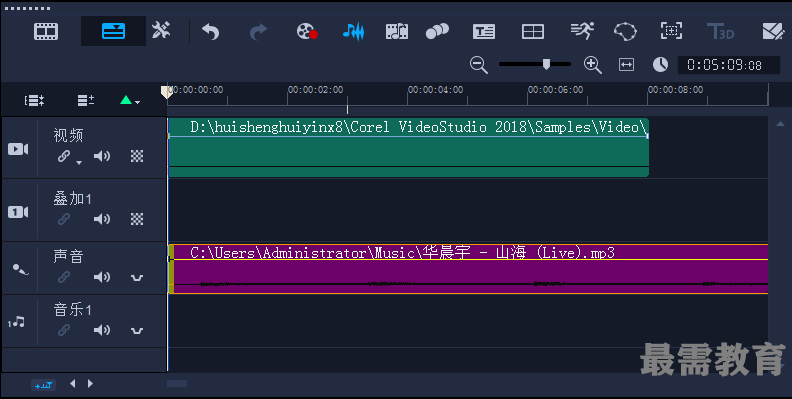Mute the 声音 voice track
The width and height of the screenshot is (792, 399).
(x=102, y=277)
